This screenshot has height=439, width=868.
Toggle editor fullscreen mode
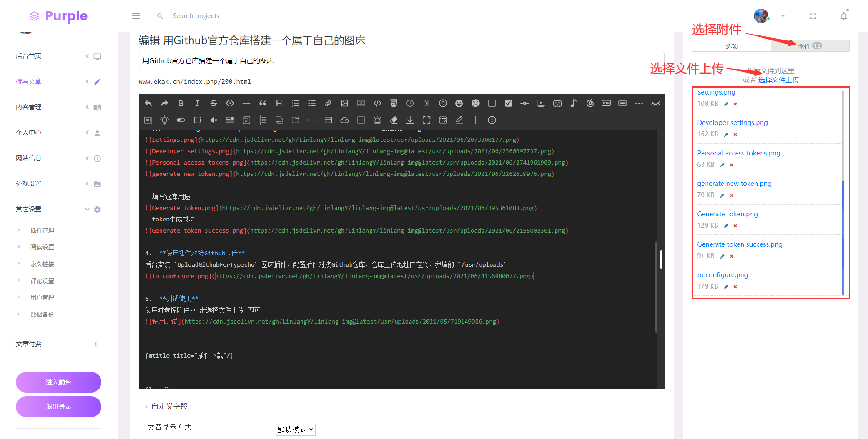(426, 120)
